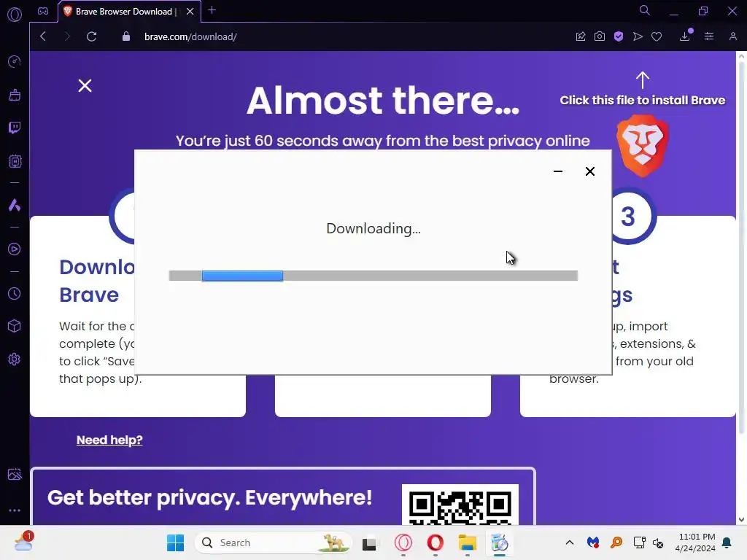The height and width of the screenshot is (560, 747).
Task: Minimize the Downloading installer dialog
Action: (x=558, y=171)
